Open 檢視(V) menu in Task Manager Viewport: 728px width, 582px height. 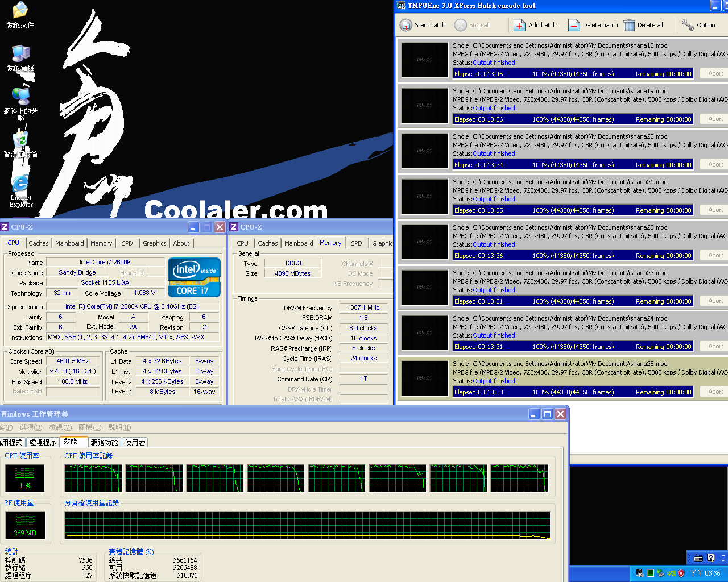[60, 427]
